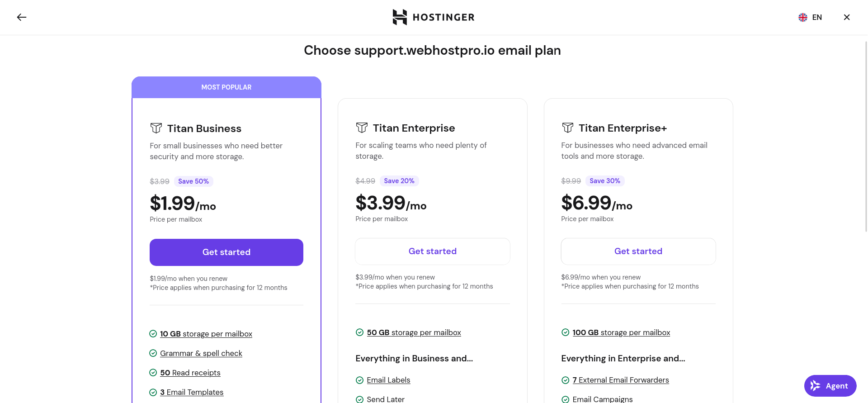Open the Agent chat assistant
This screenshot has width=868, height=403.
pyautogui.click(x=830, y=386)
